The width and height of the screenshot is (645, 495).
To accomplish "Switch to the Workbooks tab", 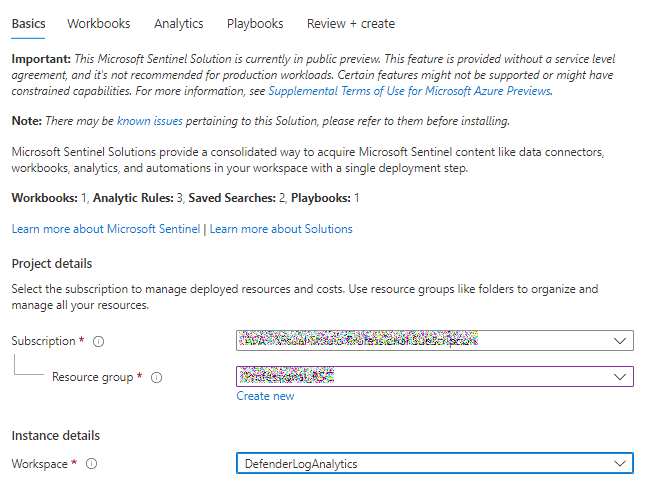I will click(98, 23).
